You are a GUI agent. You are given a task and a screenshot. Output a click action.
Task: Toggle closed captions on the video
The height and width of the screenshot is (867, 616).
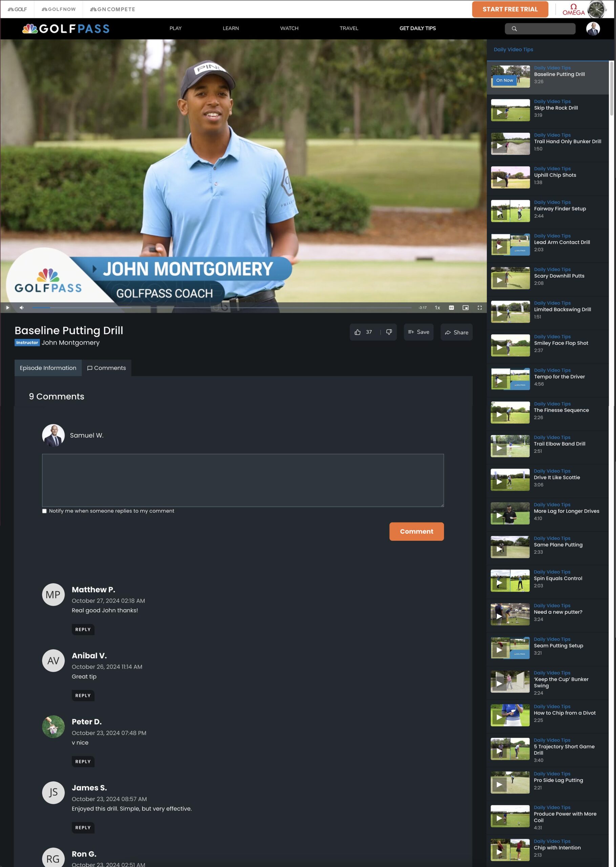tap(451, 308)
